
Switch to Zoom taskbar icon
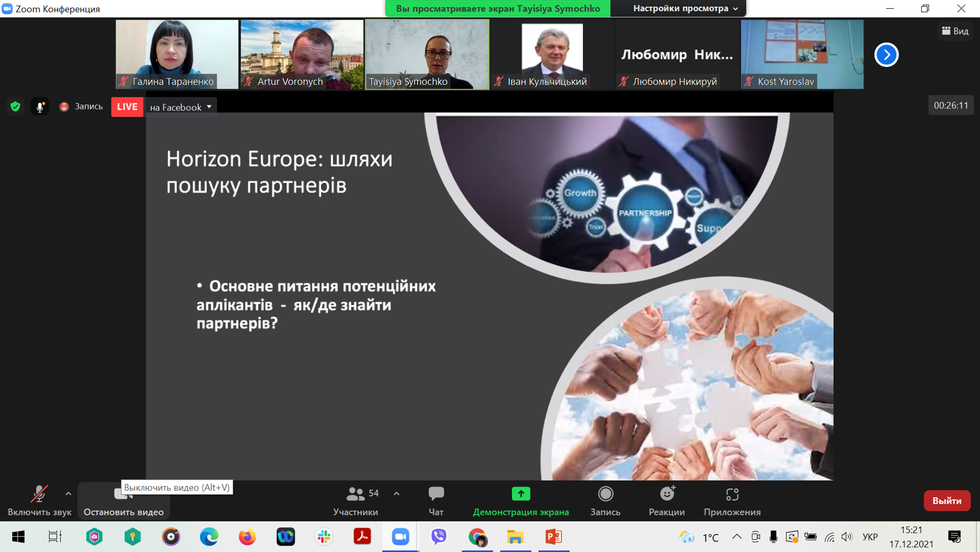tap(401, 537)
